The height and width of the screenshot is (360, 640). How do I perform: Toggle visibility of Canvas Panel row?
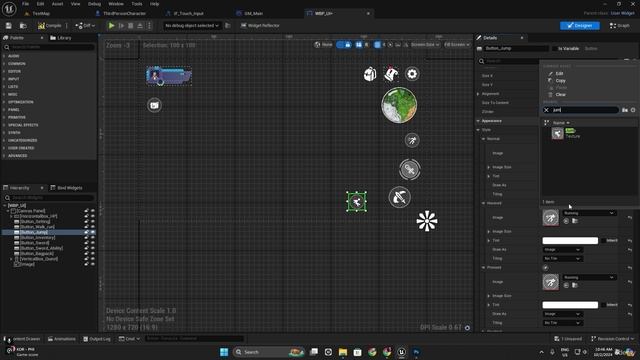coord(93,211)
